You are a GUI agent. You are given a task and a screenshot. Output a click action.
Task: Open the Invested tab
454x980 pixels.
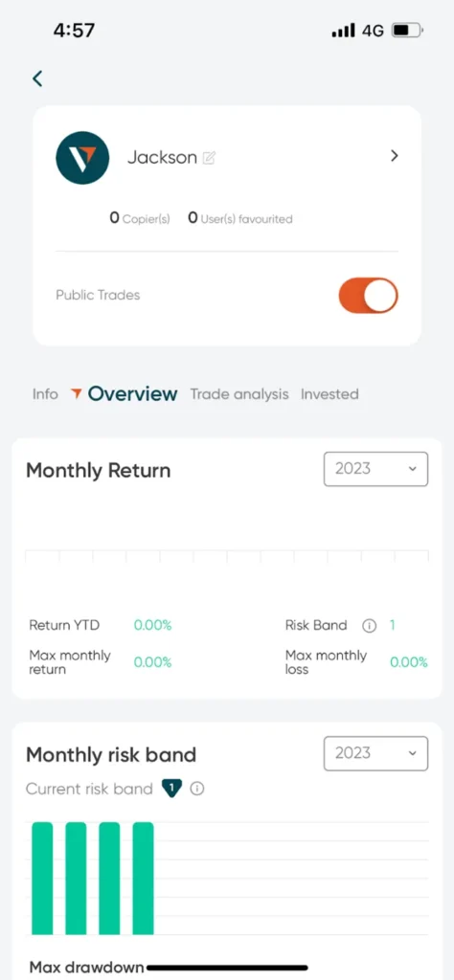pos(329,394)
